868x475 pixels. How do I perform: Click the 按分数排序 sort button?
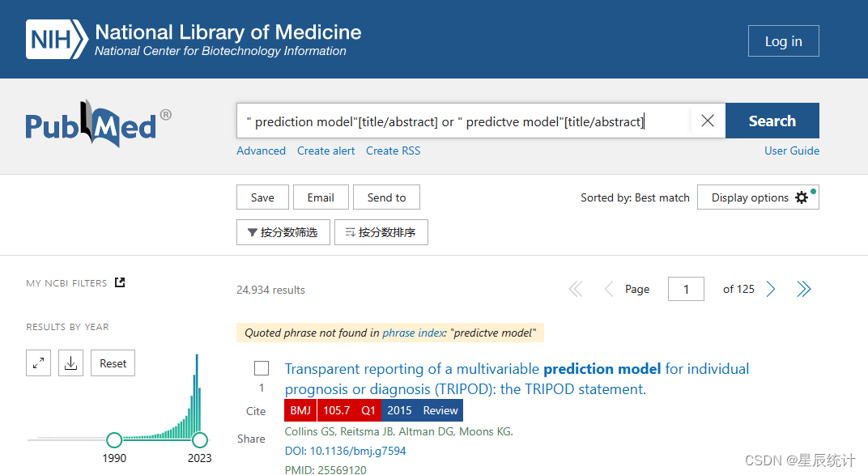tap(381, 232)
